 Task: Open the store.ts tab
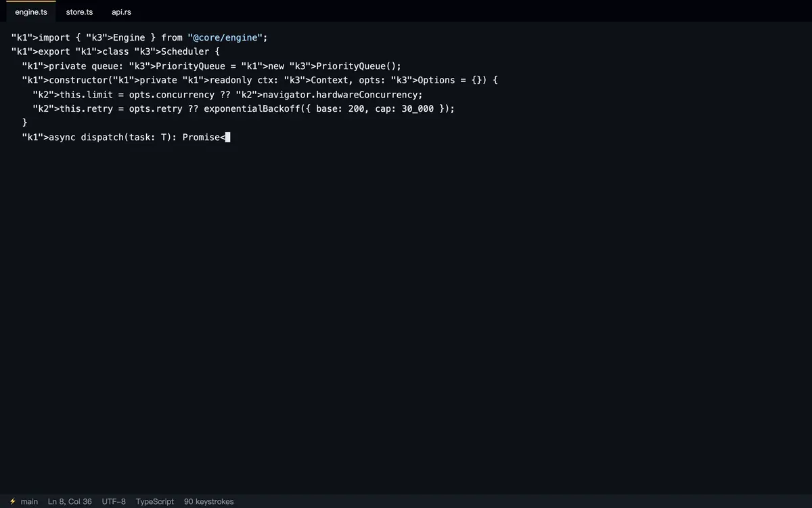(x=79, y=12)
